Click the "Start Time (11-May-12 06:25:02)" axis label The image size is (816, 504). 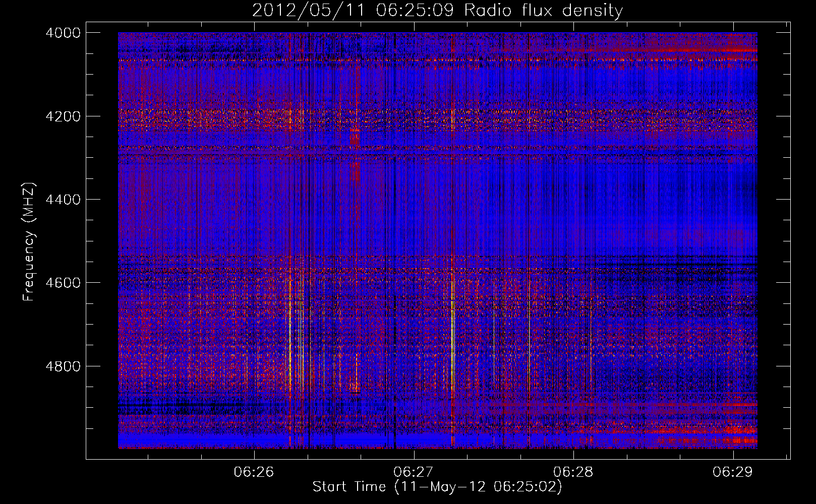point(437,487)
